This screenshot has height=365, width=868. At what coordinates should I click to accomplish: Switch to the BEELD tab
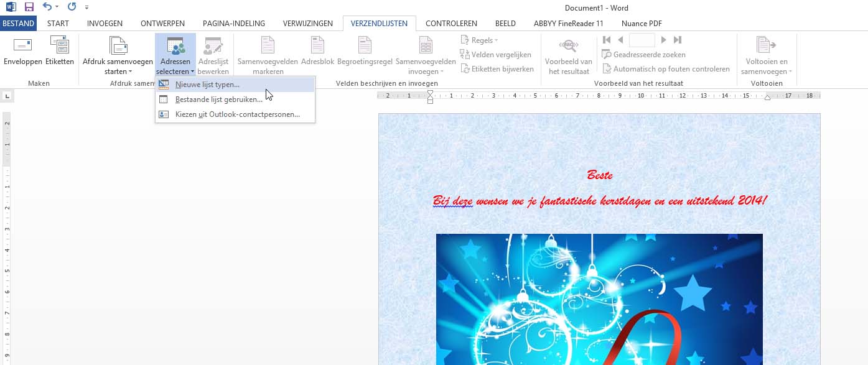pos(505,24)
